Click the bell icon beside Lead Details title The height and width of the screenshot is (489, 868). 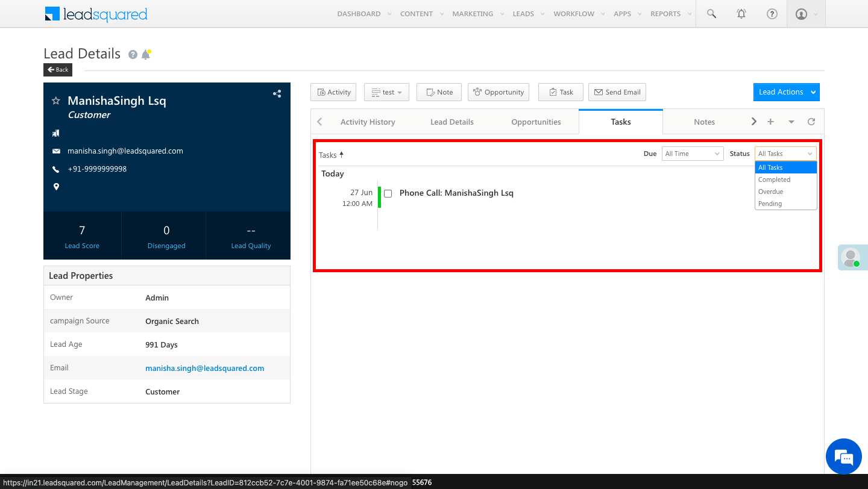point(146,54)
